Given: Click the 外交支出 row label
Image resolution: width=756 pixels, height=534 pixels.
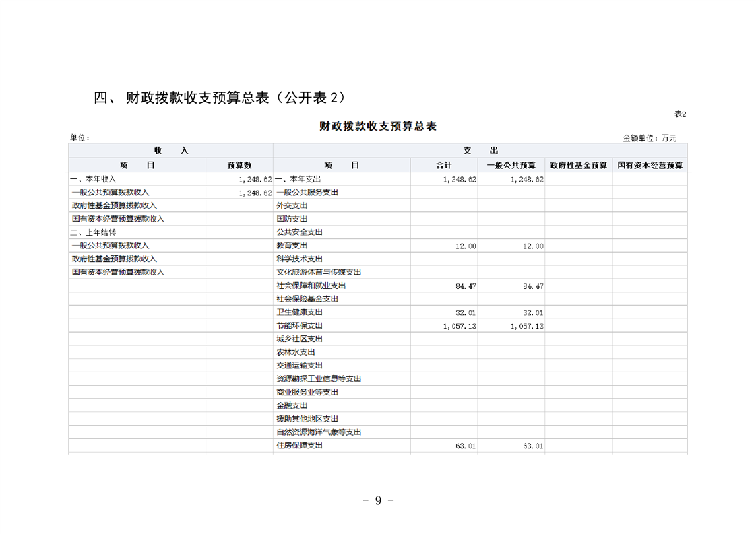Looking at the screenshot, I should click(292, 206).
